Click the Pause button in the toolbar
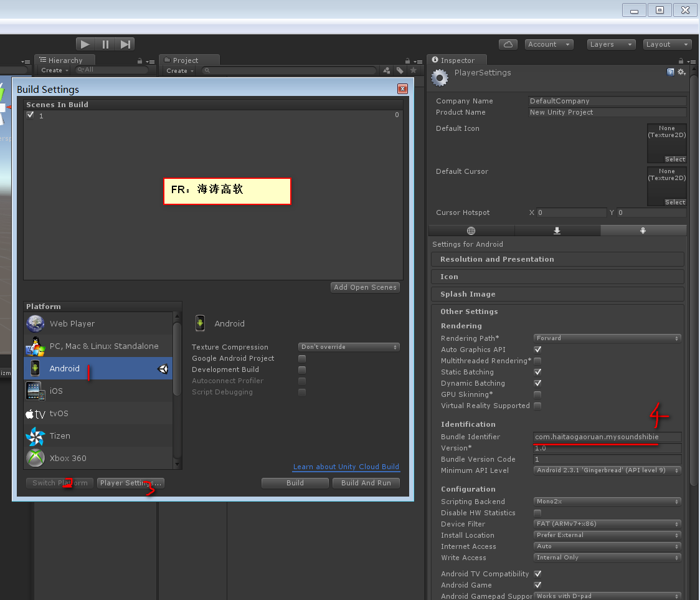 click(105, 44)
